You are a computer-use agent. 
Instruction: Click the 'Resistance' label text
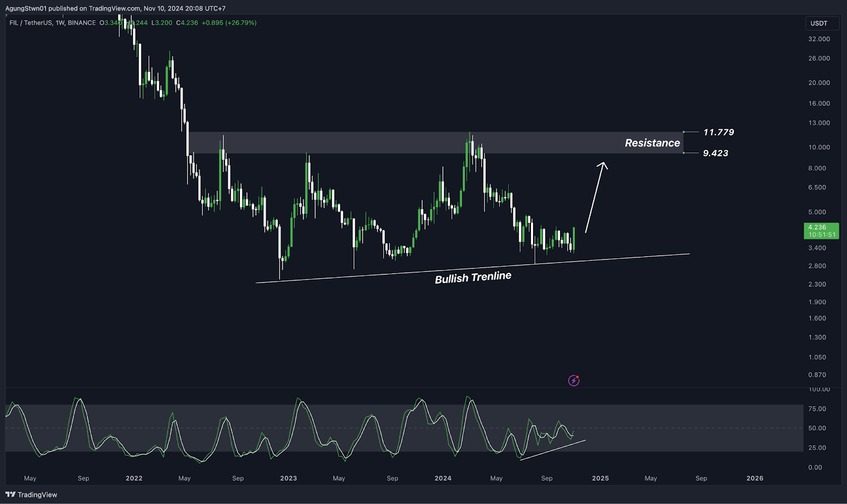(652, 143)
